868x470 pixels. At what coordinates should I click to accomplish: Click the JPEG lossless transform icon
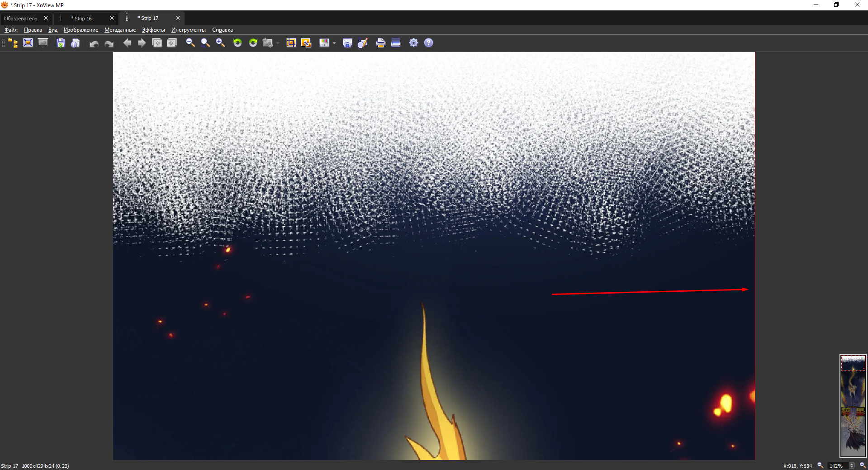[x=268, y=43]
